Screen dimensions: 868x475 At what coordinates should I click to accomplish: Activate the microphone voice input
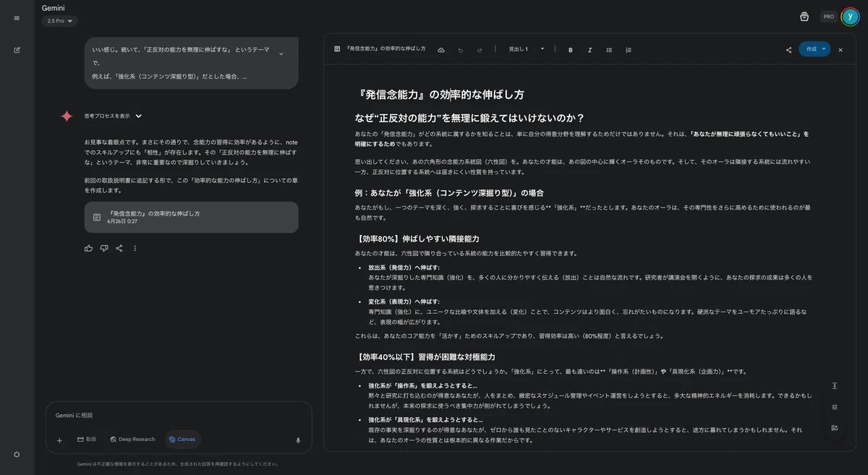(x=298, y=440)
